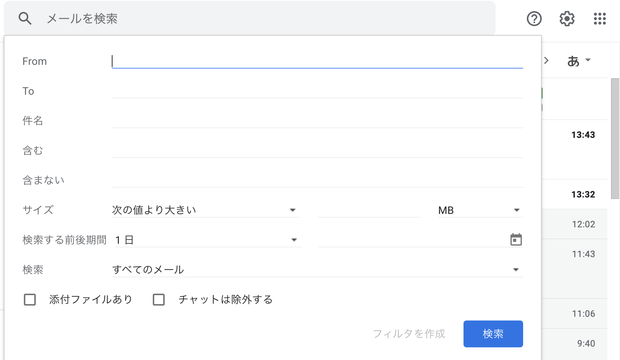Click the search magnifier icon
The height and width of the screenshot is (360, 620).
(25, 18)
